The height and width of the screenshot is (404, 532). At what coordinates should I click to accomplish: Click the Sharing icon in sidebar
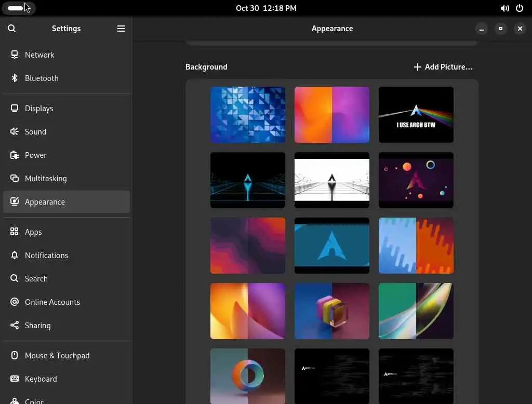14,325
